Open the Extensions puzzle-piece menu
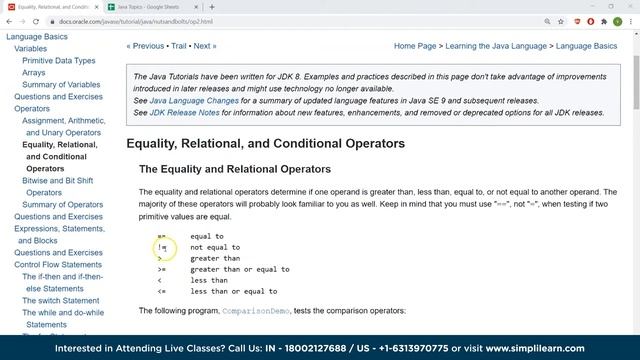 tap(604, 22)
